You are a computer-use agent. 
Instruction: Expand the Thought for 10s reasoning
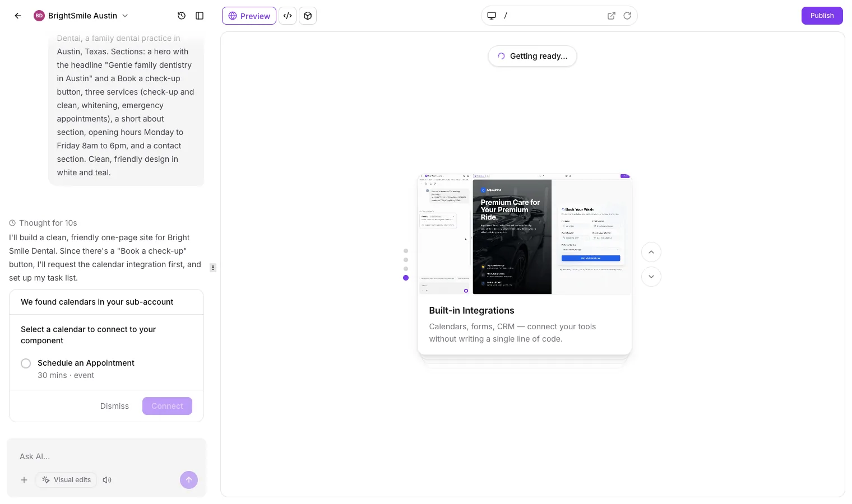(x=43, y=223)
